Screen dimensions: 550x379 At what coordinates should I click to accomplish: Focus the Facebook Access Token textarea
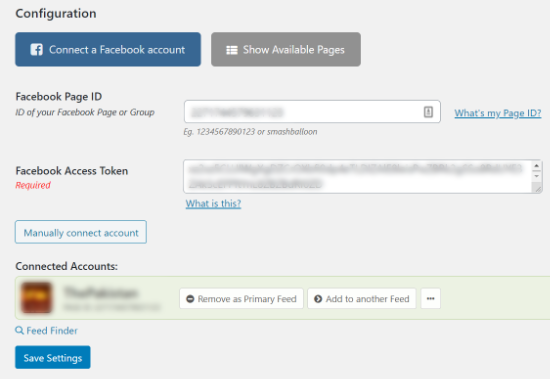point(363,177)
